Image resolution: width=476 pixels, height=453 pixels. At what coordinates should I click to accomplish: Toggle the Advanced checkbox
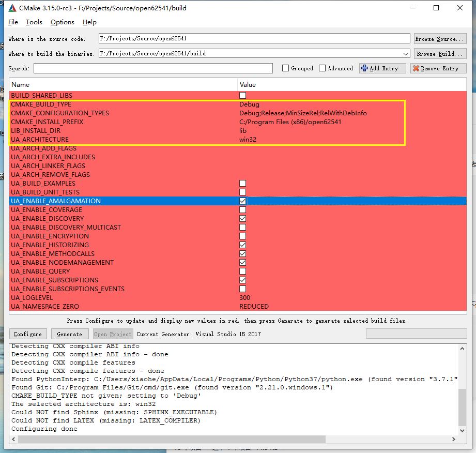pos(322,68)
